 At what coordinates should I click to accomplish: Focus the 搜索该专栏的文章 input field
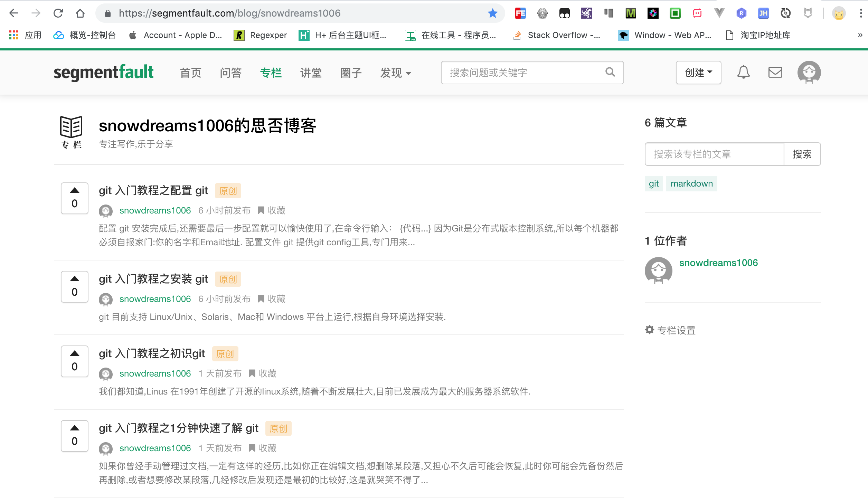point(714,154)
